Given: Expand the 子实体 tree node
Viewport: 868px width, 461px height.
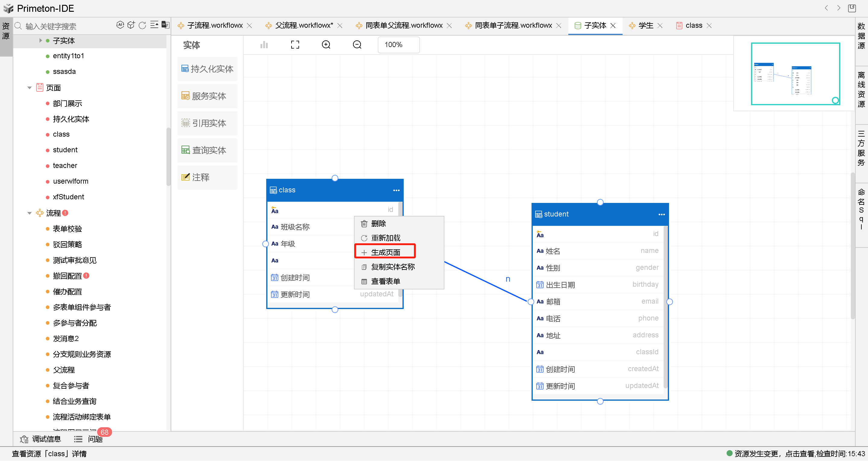Looking at the screenshot, I should click(40, 41).
